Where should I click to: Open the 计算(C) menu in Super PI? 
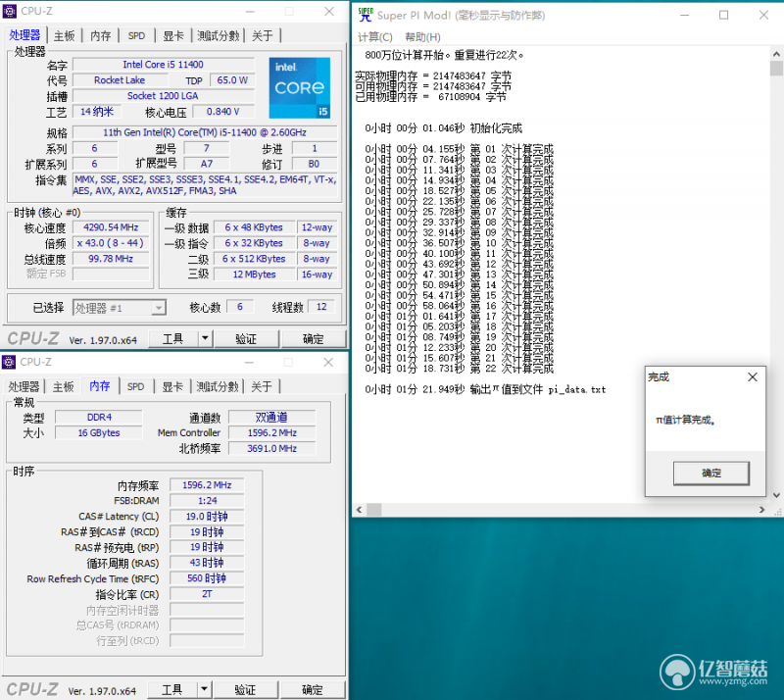(375, 37)
